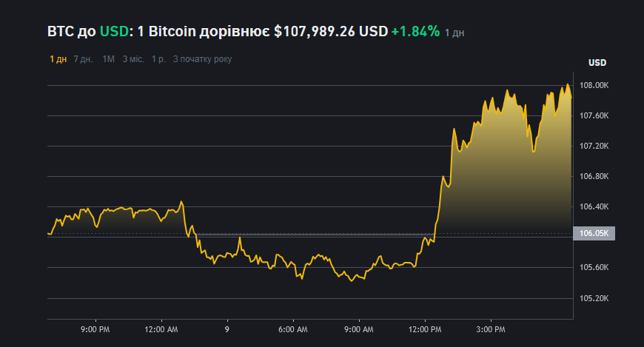
Task: Click the USD axis unit header
Action: (597, 63)
